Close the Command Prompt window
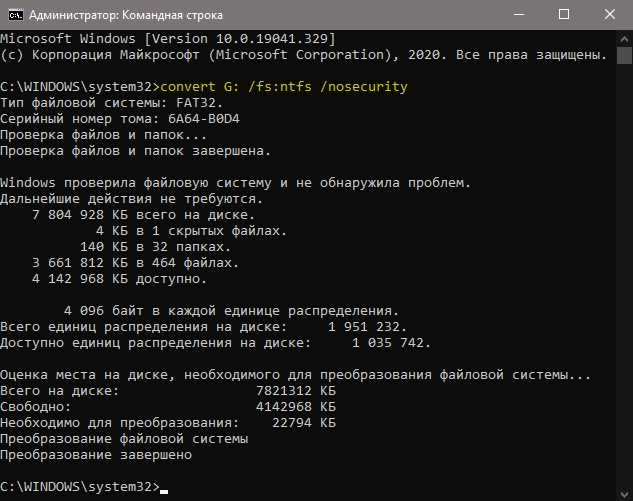 point(610,15)
